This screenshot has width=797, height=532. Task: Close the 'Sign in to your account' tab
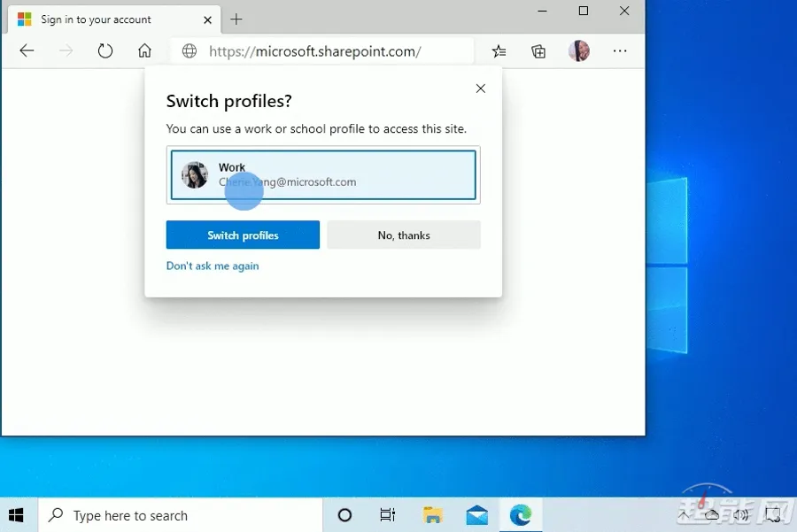(207, 19)
